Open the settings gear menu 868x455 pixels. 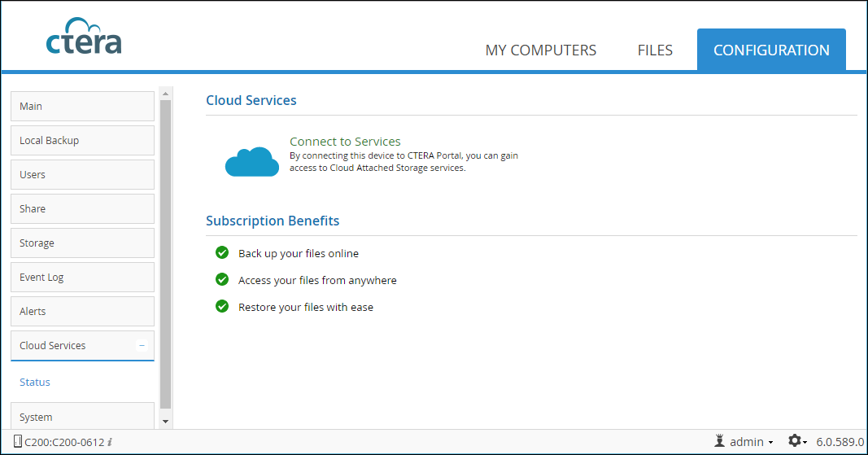(797, 441)
